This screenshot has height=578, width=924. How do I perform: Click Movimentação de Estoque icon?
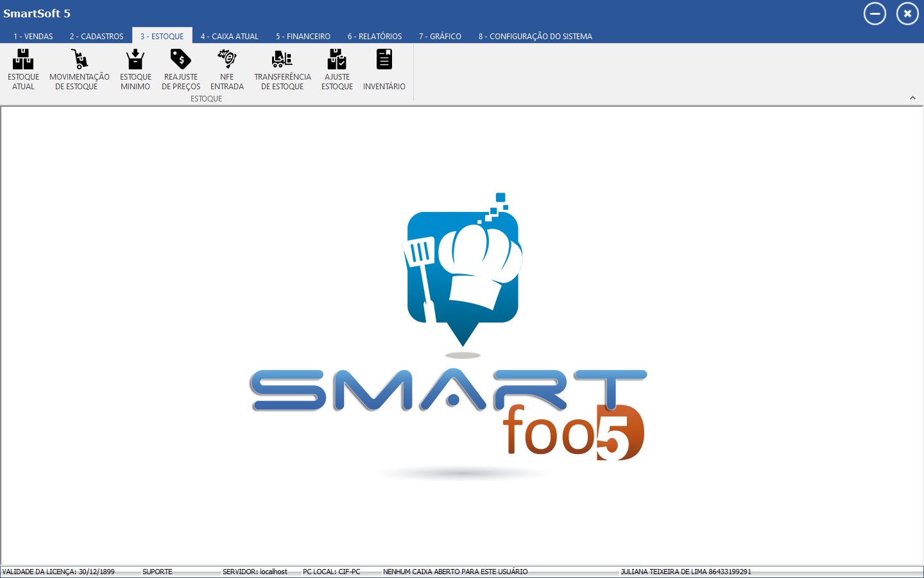79,60
